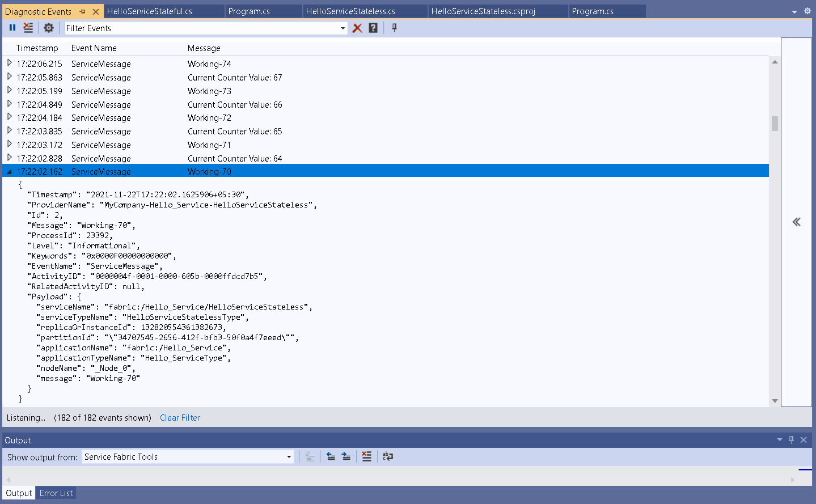The height and width of the screenshot is (504, 816).
Task: Switch to the Error List tab
Action: coord(56,493)
